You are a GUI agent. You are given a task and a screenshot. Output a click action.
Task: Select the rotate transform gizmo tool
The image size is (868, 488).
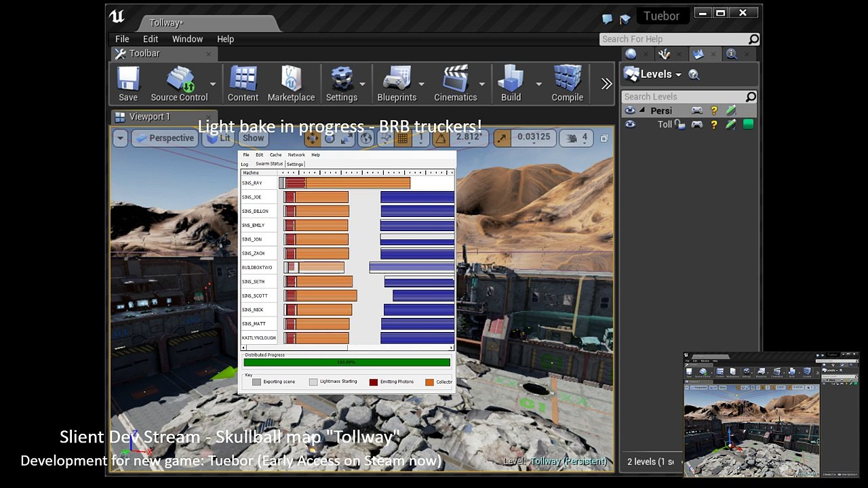click(330, 138)
